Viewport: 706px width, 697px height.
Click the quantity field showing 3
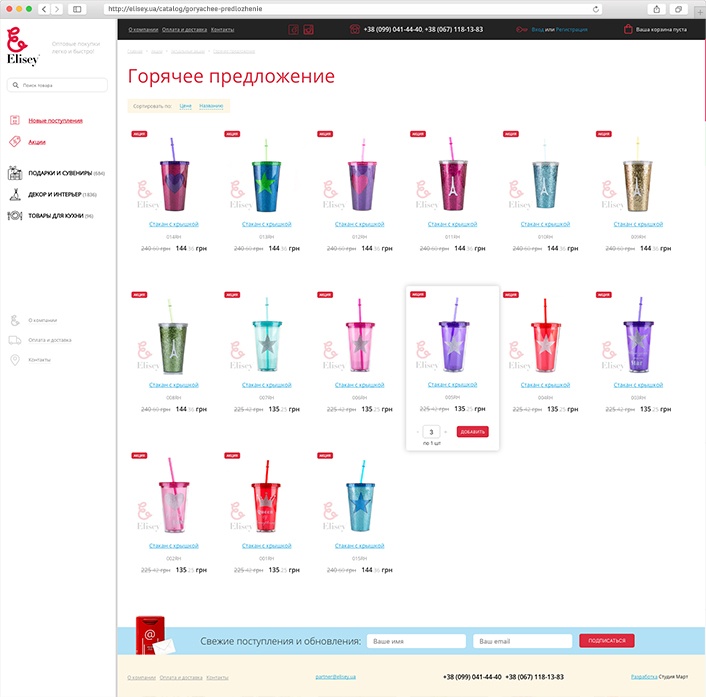pos(431,432)
